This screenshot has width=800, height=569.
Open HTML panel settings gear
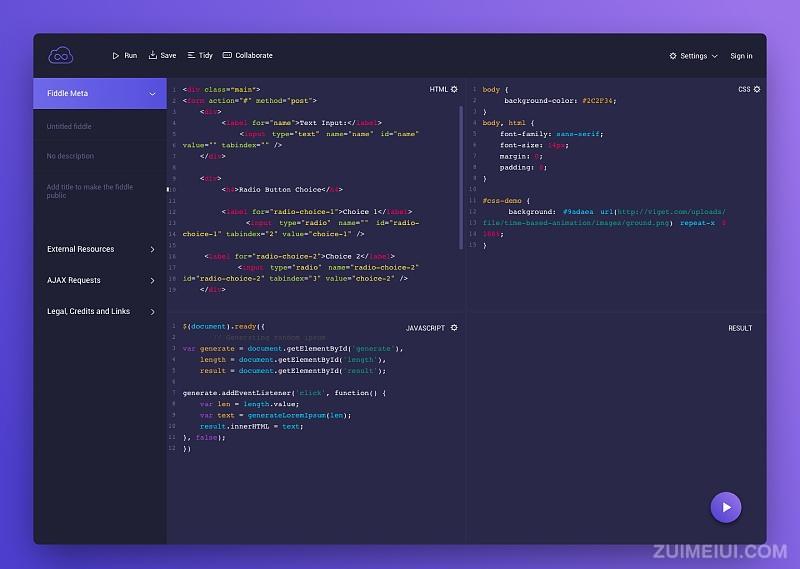tap(454, 90)
